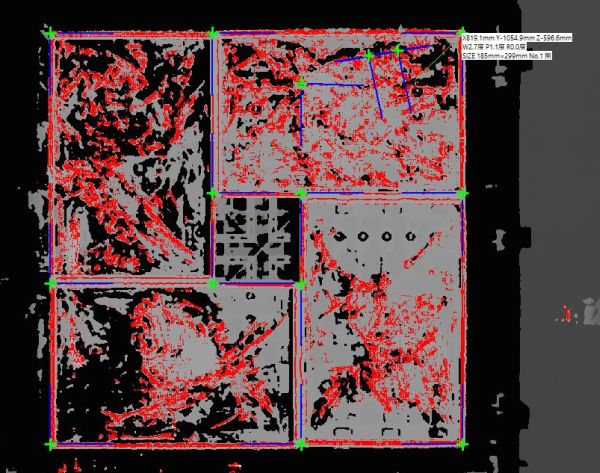Select the green marker at the center gap's top-right corner
The width and height of the screenshot is (600, 473).
pos(301,192)
